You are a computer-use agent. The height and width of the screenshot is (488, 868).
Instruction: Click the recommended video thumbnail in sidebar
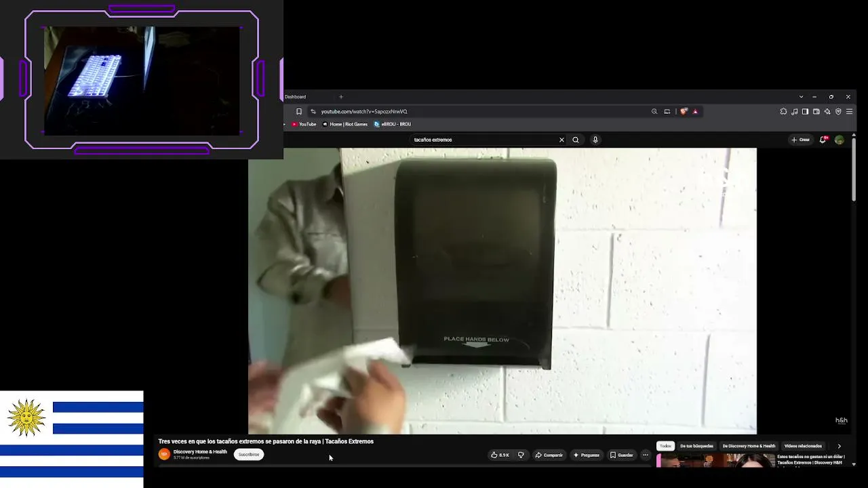(x=715, y=460)
